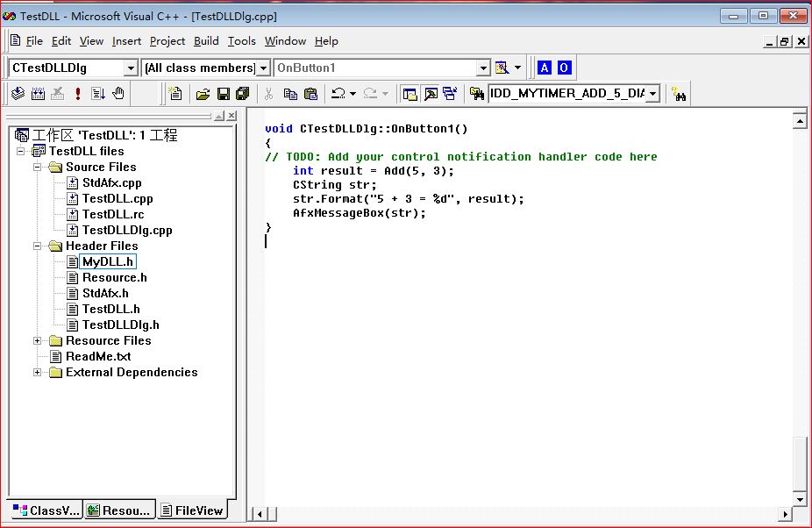
Task: Close the workspace panel with its X
Action: 231,116
